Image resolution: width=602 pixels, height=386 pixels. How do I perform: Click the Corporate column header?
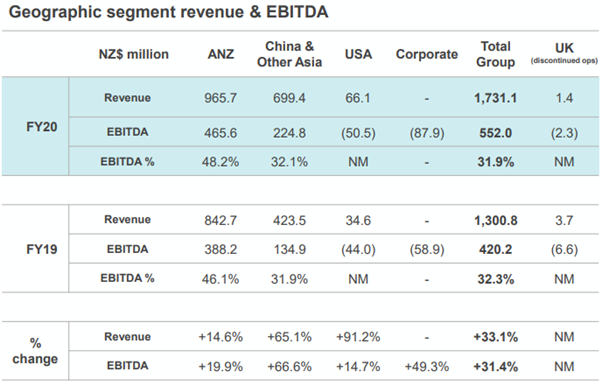(x=427, y=54)
